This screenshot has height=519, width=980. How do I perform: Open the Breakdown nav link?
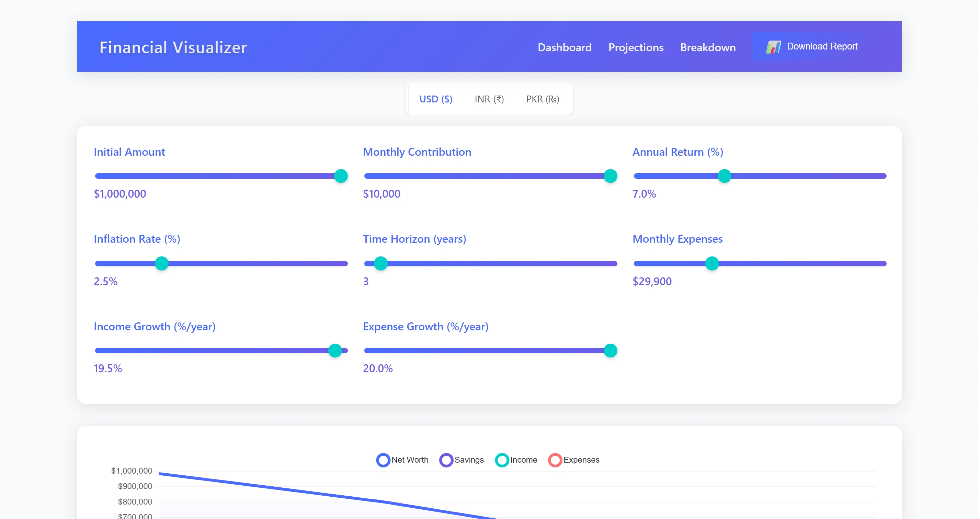point(708,47)
